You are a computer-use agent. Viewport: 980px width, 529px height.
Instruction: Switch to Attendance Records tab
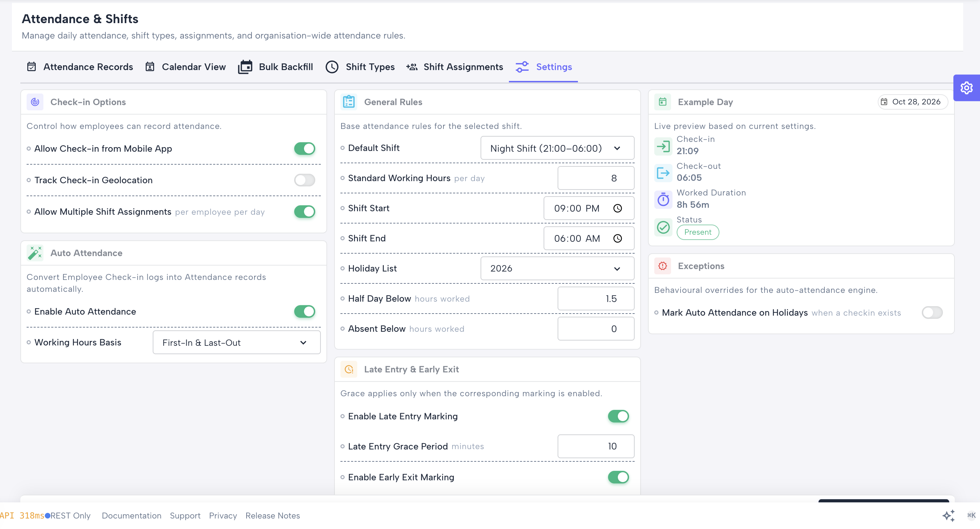[80, 67]
